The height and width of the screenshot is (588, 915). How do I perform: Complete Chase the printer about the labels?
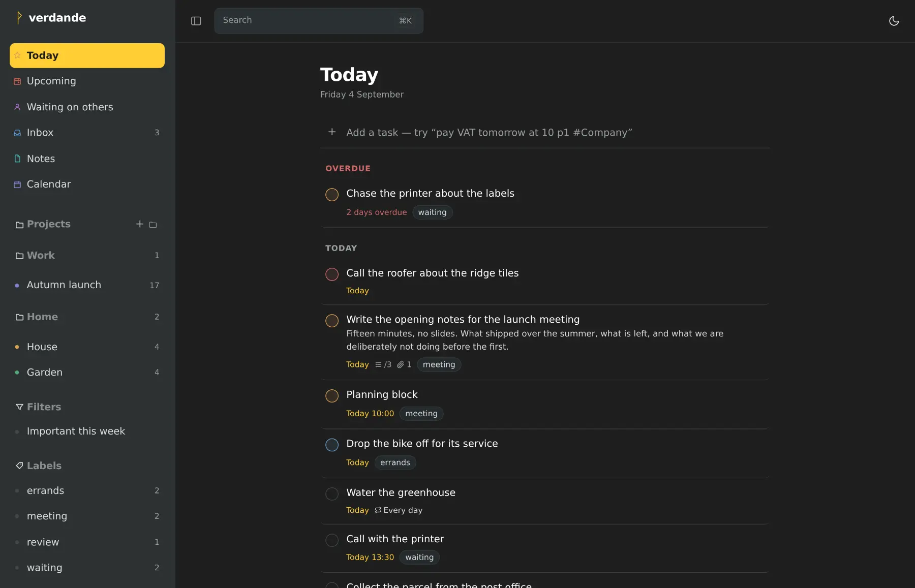coord(332,195)
